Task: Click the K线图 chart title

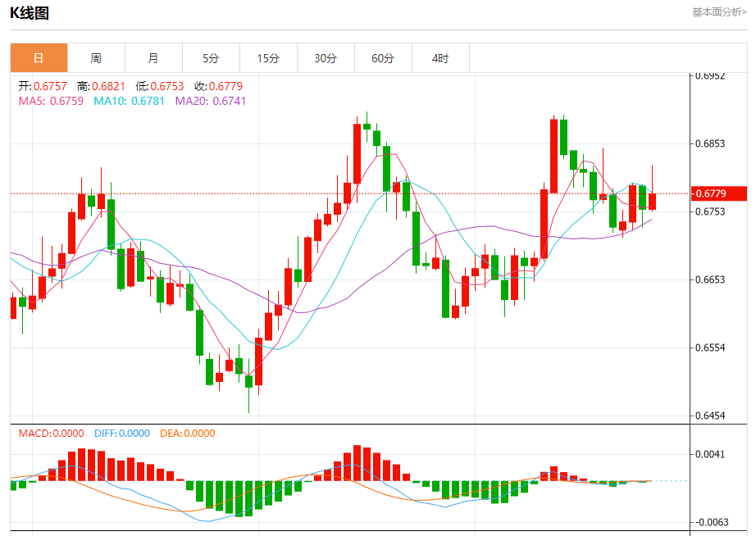Action: pyautogui.click(x=30, y=12)
